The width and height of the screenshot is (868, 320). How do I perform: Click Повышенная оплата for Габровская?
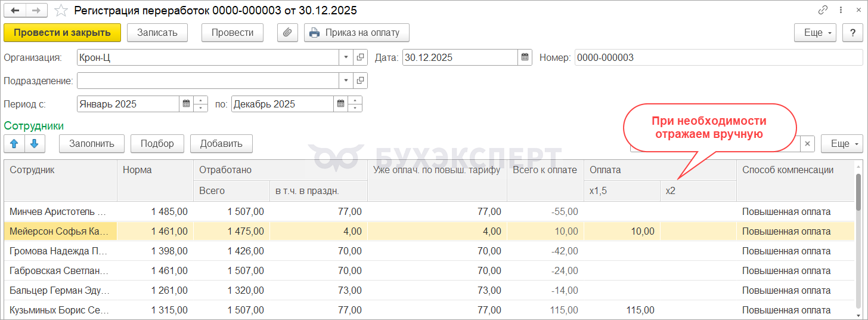click(x=796, y=270)
